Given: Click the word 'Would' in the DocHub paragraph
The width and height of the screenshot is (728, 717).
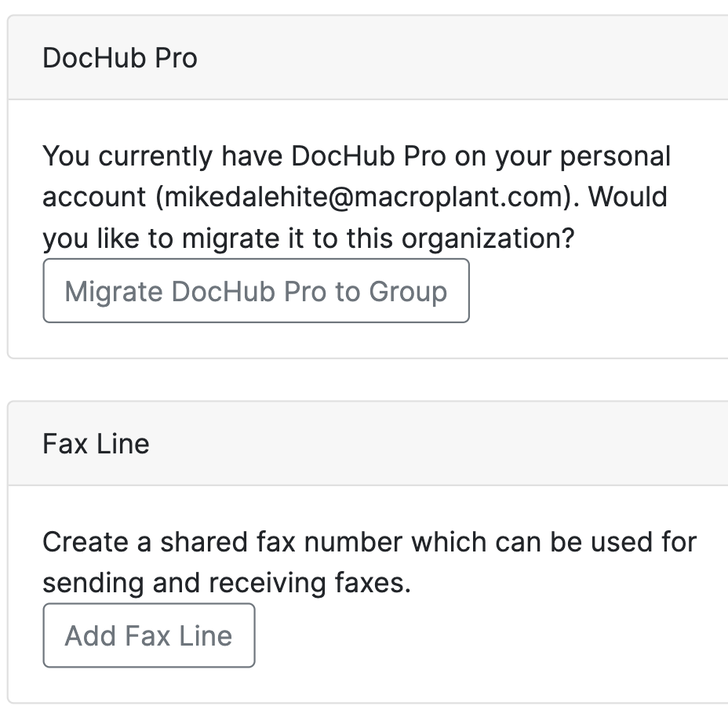Looking at the screenshot, I should coord(628,197).
